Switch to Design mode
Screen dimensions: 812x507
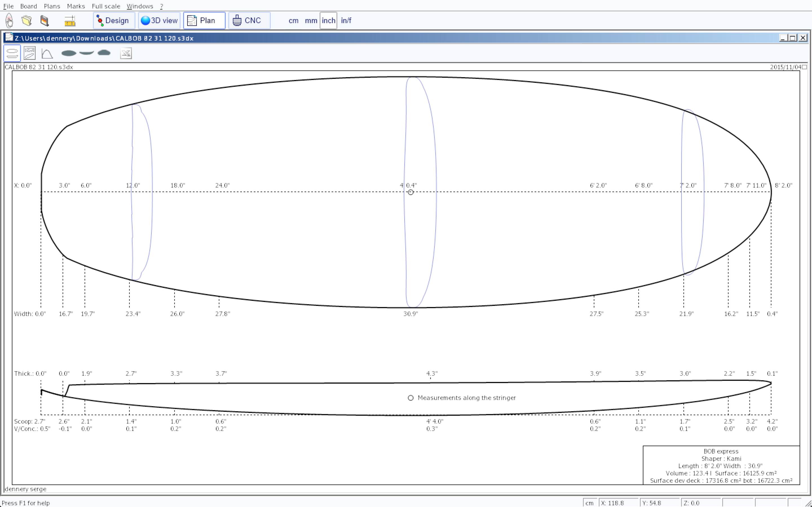114,21
